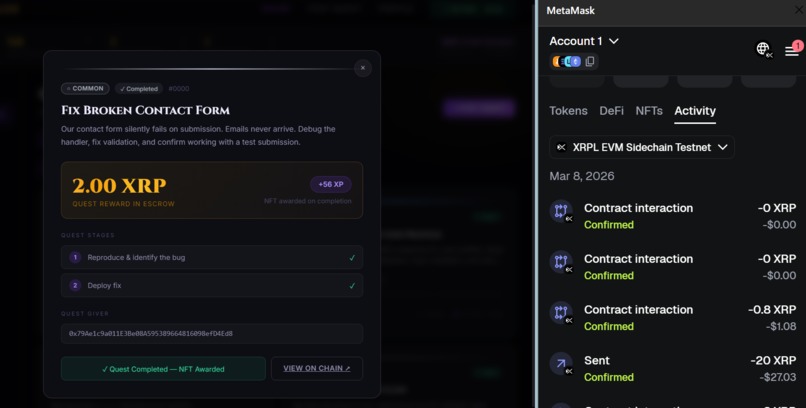Screen dimensions: 806x408
Task: Click the -0.8 XRP contract interaction icon
Action: click(x=561, y=313)
